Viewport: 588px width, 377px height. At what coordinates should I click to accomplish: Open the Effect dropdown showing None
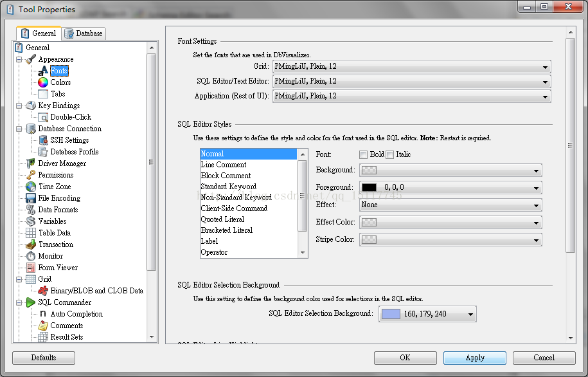(450, 205)
